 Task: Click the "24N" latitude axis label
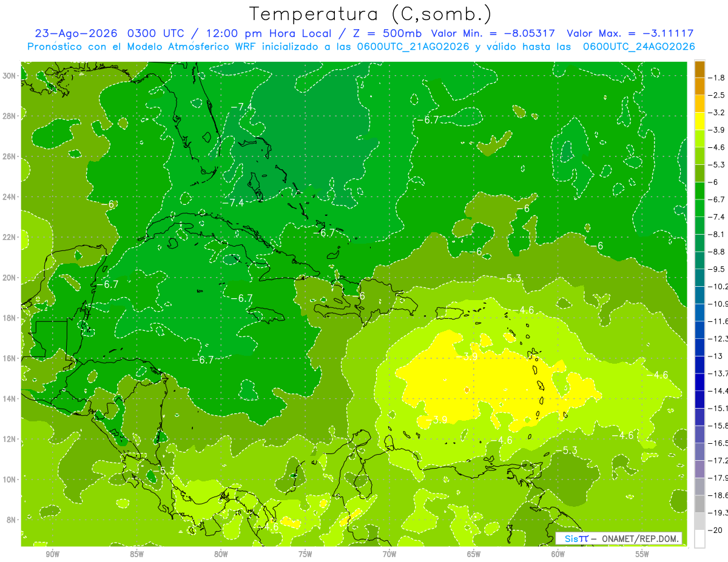point(9,197)
